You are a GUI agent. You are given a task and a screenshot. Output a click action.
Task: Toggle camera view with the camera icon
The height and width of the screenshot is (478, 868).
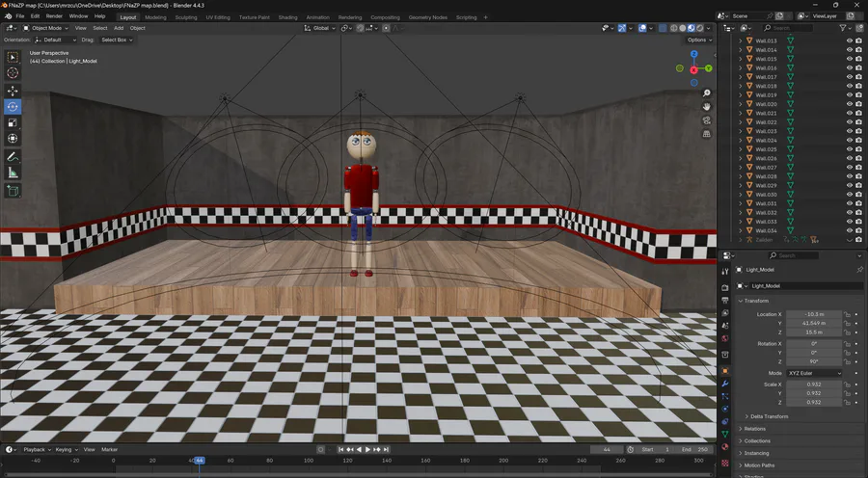(x=706, y=120)
